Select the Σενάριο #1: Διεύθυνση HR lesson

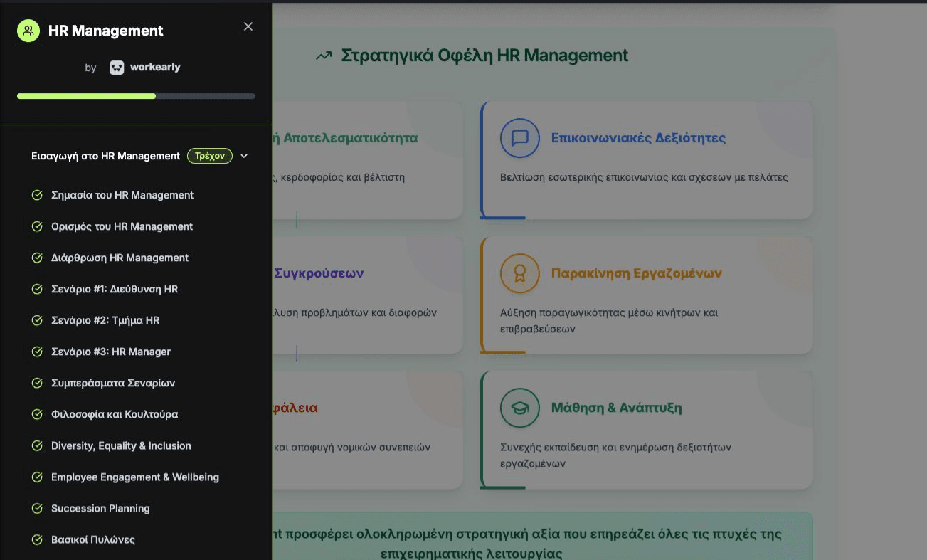114,288
